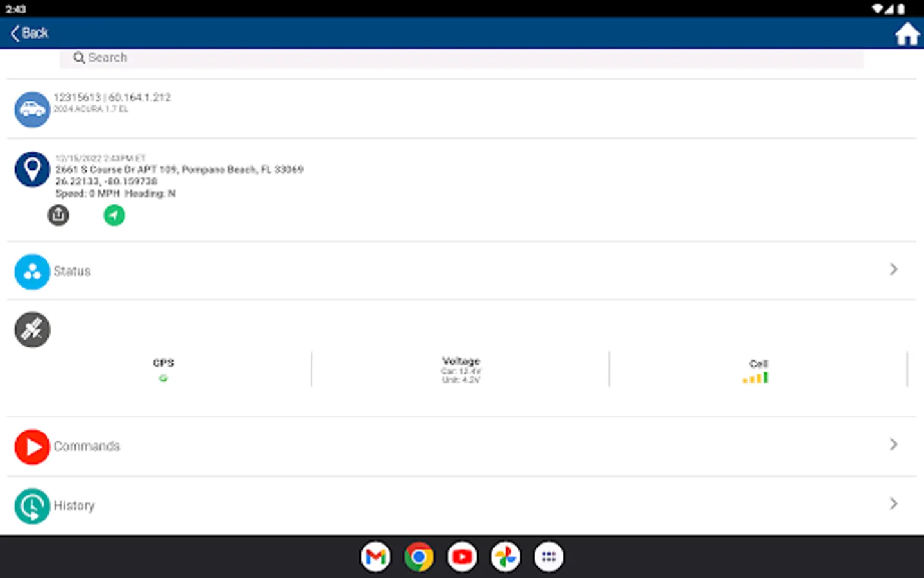The height and width of the screenshot is (578, 924).
Task: Launch Gmail from the taskbar
Action: [375, 557]
